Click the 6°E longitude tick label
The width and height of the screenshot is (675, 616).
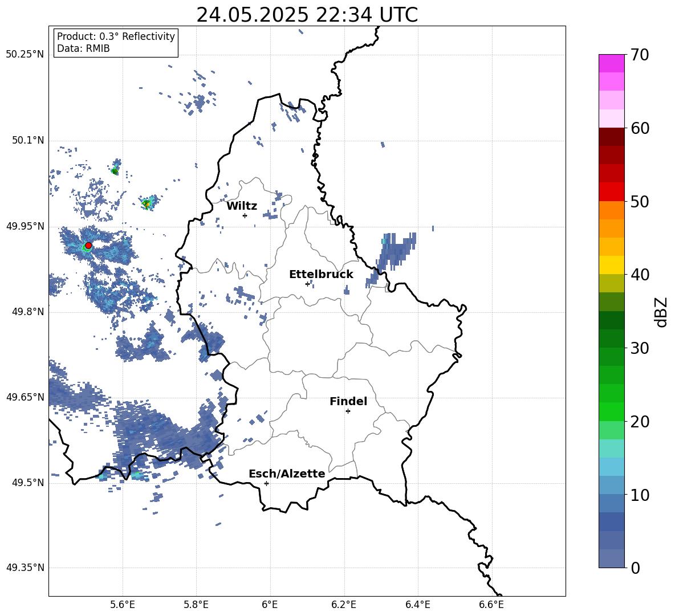coord(270,605)
